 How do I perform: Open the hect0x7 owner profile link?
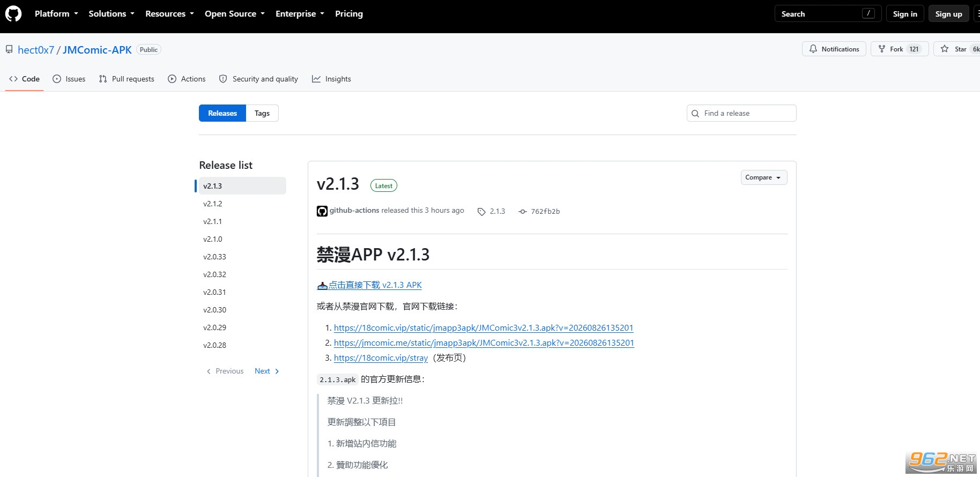click(x=36, y=50)
